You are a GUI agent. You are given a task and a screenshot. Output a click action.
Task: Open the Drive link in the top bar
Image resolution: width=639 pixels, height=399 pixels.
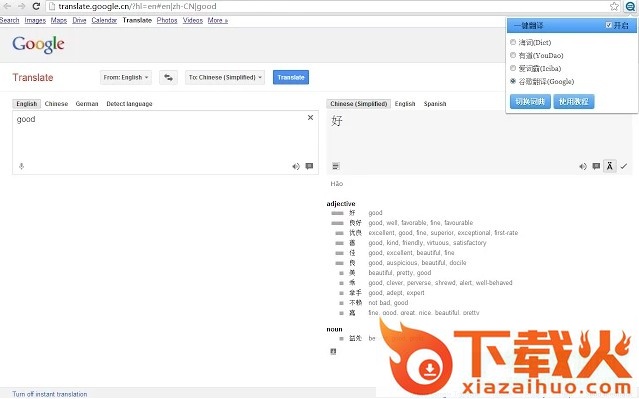click(x=79, y=20)
